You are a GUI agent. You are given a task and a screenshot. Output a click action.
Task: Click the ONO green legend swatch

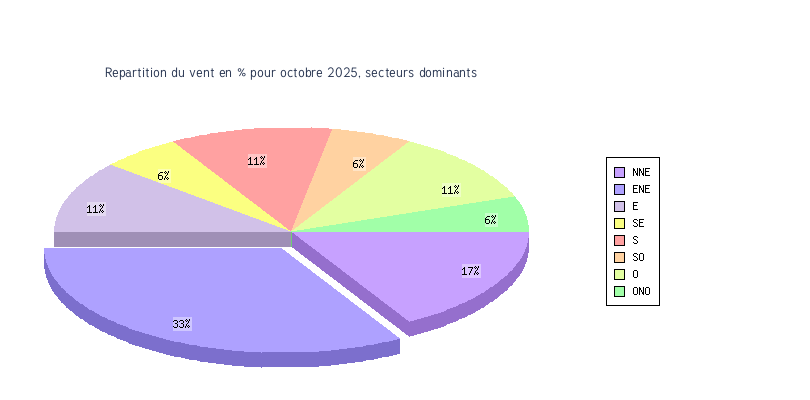pyautogui.click(x=619, y=291)
